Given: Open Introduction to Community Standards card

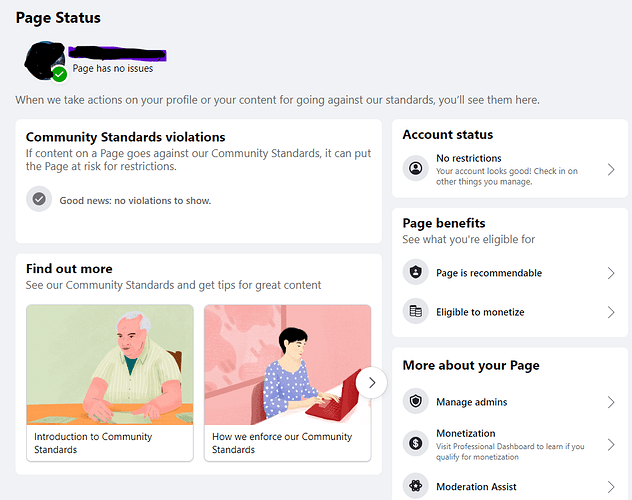Looking at the screenshot, I should click(x=109, y=382).
